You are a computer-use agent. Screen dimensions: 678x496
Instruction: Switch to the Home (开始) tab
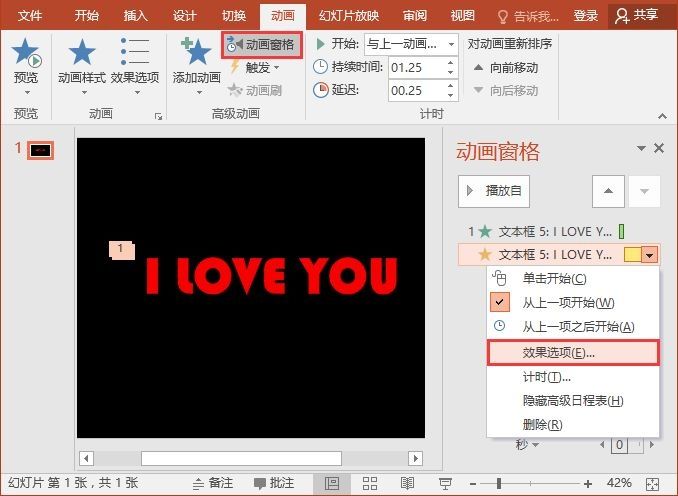tap(86, 16)
